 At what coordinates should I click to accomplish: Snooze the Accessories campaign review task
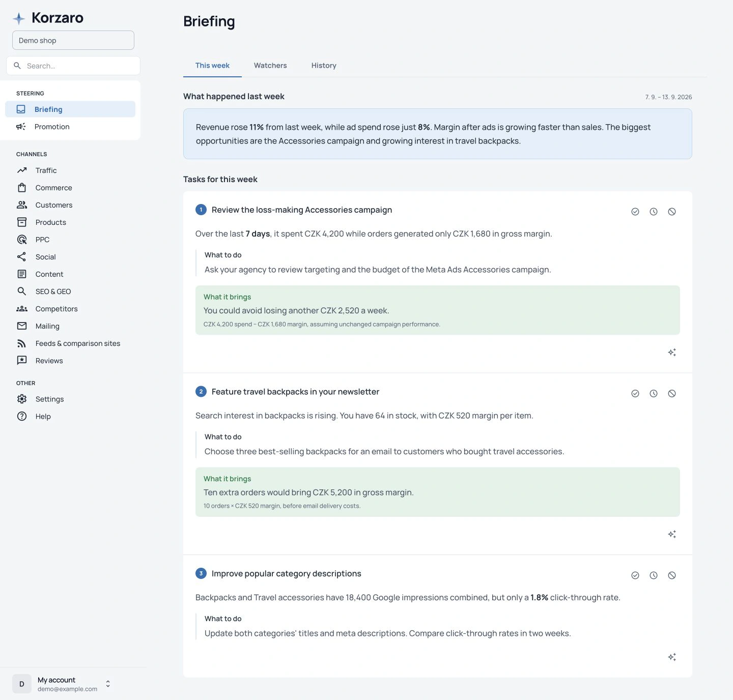(x=654, y=212)
